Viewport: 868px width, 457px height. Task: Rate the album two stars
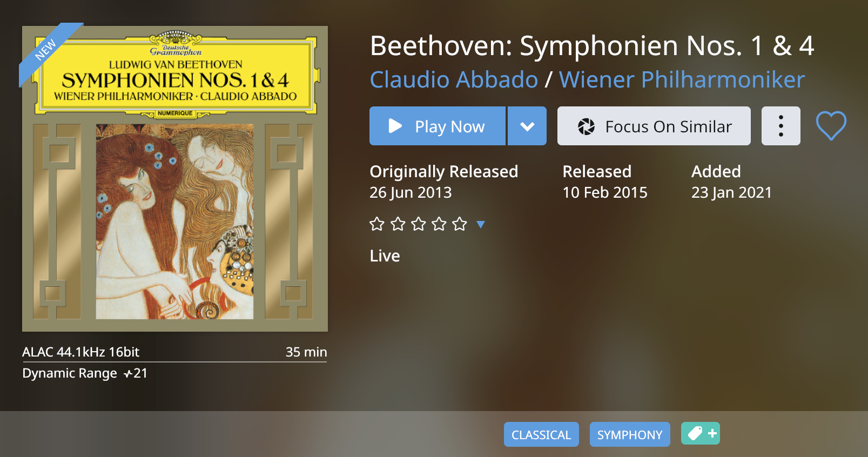[x=398, y=224]
